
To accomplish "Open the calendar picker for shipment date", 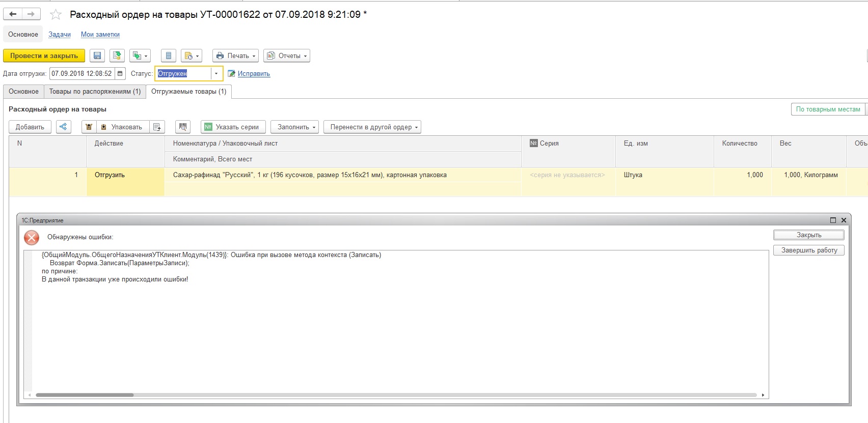I will (120, 74).
